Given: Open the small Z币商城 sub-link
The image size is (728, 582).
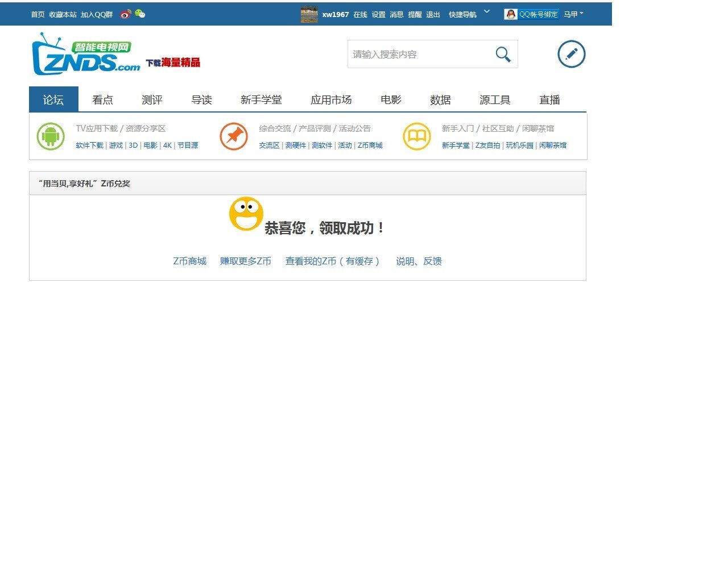Looking at the screenshot, I should coord(370,145).
